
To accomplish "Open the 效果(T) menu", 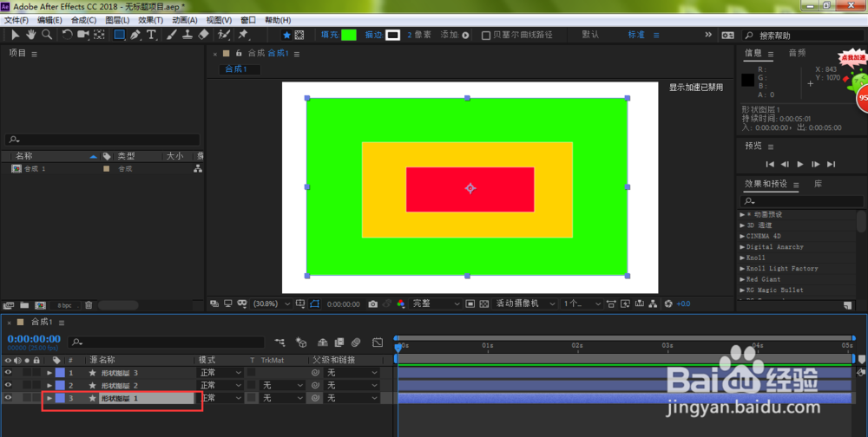I will click(x=150, y=20).
